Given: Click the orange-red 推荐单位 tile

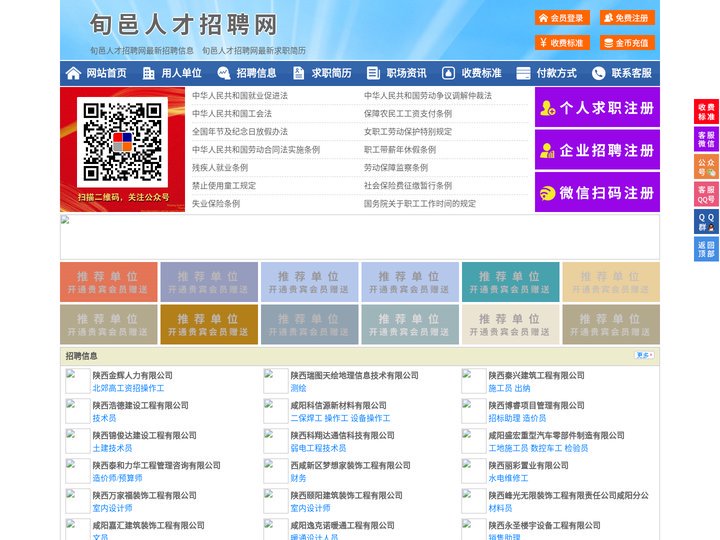Looking at the screenshot, I should [x=109, y=282].
